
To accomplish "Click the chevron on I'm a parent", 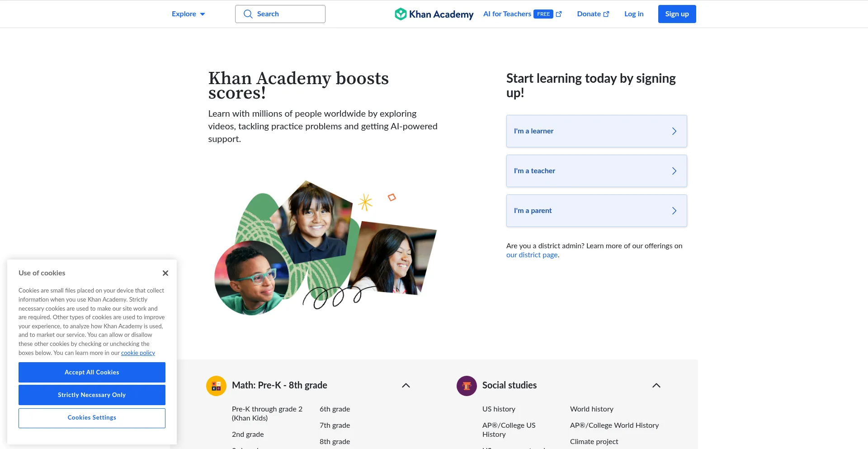I will tap(674, 211).
